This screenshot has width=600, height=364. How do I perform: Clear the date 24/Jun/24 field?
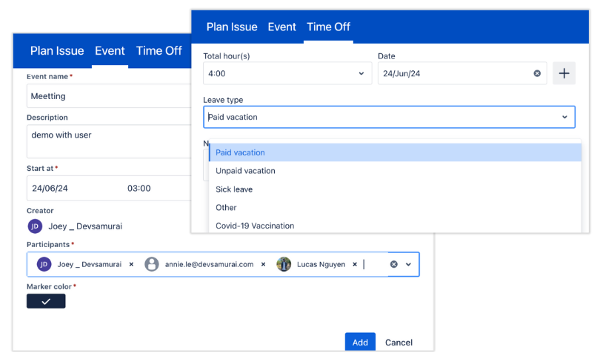(537, 73)
